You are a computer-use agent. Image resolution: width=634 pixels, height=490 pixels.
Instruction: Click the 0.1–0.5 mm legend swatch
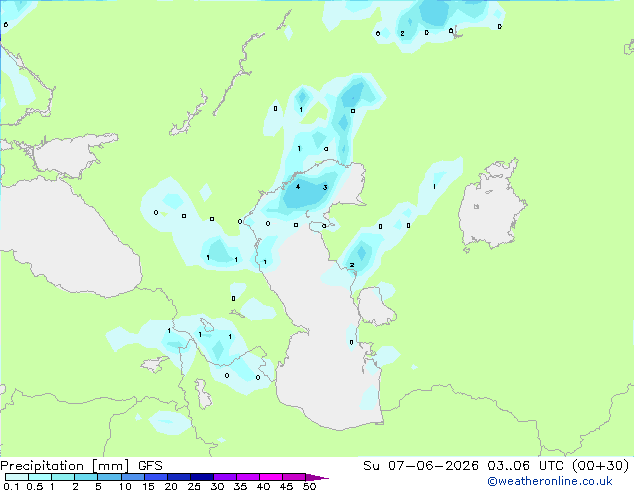pos(17,477)
